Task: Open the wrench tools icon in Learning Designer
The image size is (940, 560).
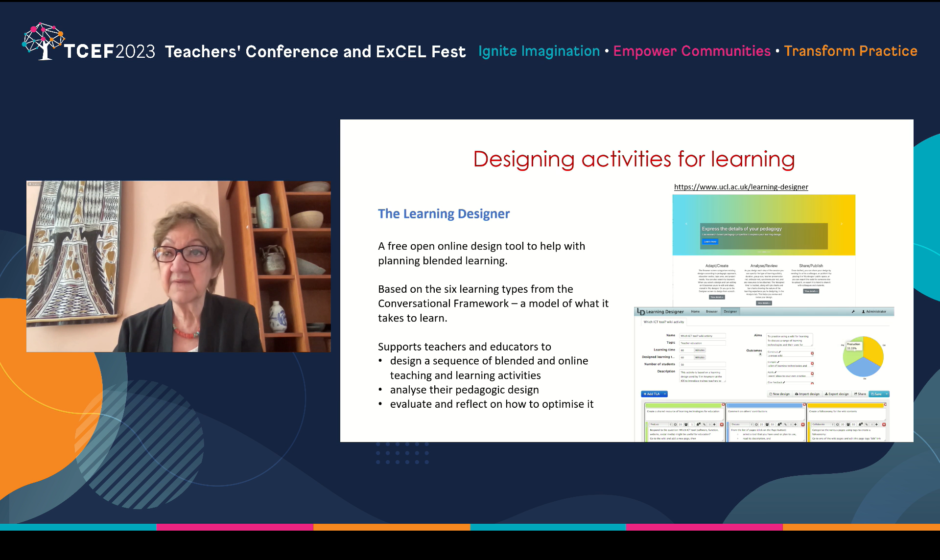Action: coord(853,311)
